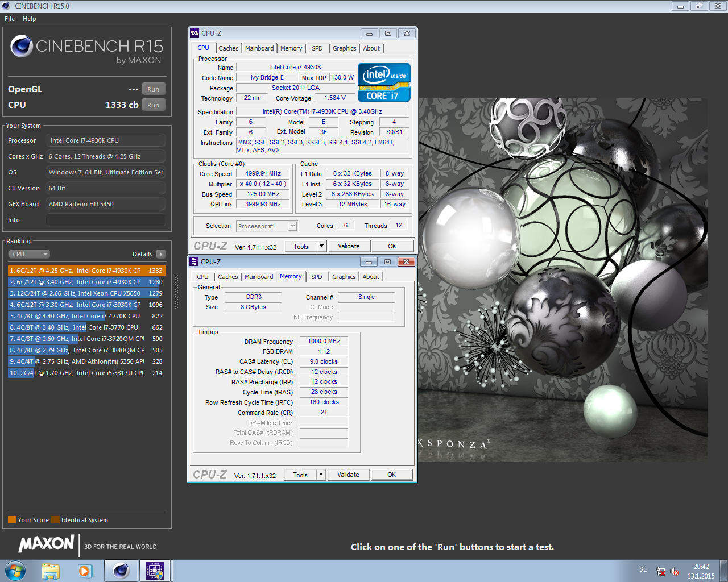This screenshot has height=582, width=728.
Task: Click OK in lower CPU-Z window
Action: (x=392, y=475)
